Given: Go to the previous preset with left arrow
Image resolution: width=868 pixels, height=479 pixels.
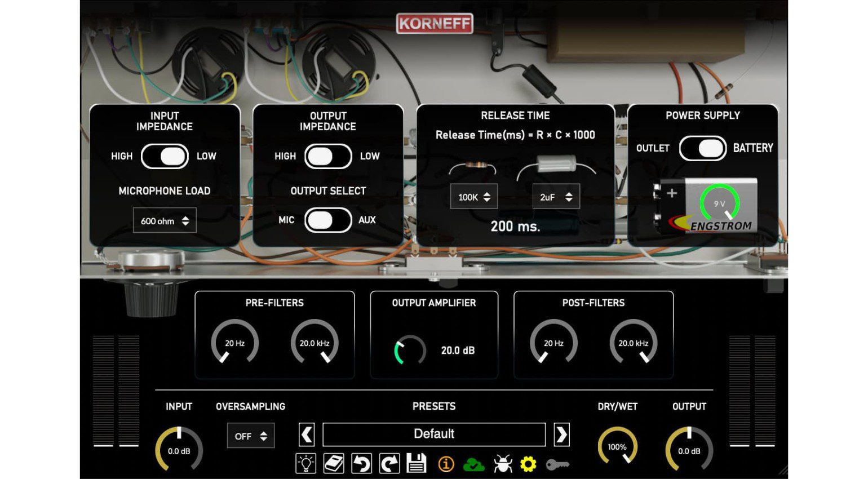Looking at the screenshot, I should point(307,434).
